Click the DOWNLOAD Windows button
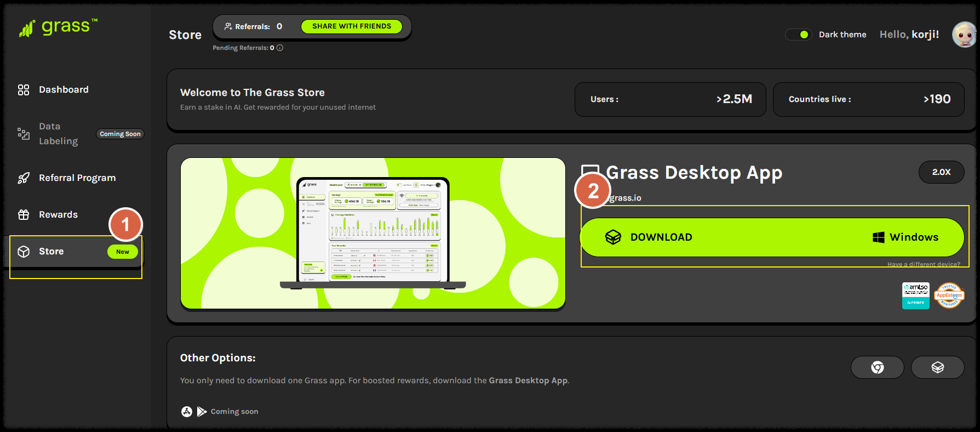Image resolution: width=980 pixels, height=432 pixels. (772, 237)
